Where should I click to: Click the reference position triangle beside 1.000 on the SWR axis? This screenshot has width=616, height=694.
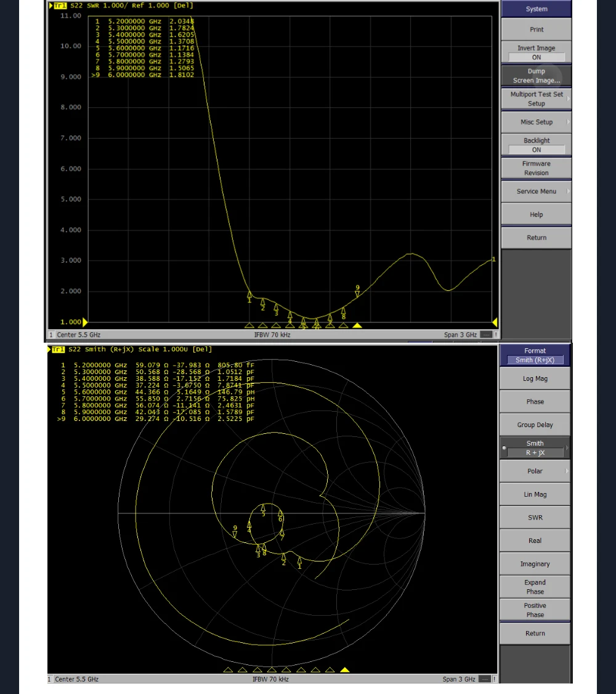86,322
